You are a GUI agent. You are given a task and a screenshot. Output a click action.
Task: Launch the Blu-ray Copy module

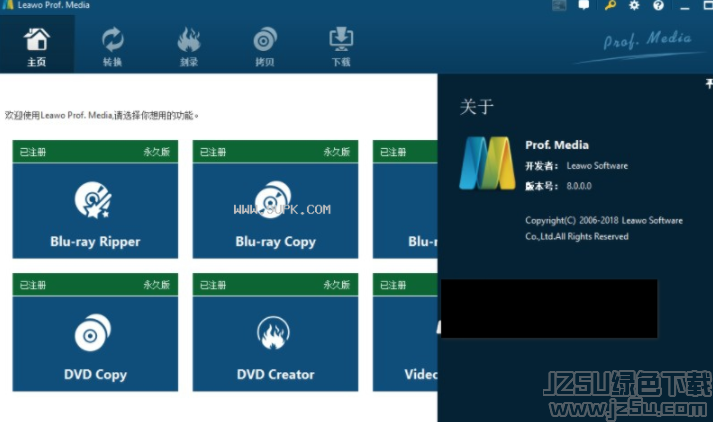pos(275,199)
